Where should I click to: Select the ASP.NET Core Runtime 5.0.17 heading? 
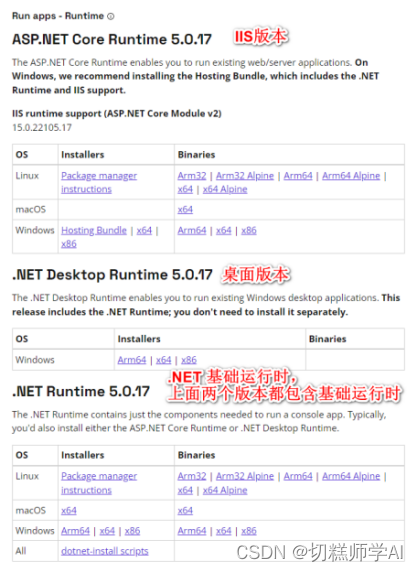click(112, 39)
